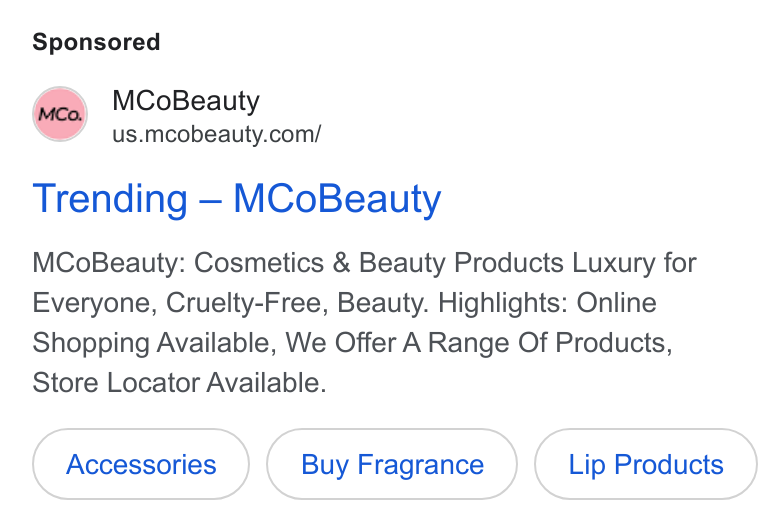This screenshot has width=760, height=532.
Task: Click the pink MCo. logo icon
Action: [x=60, y=114]
